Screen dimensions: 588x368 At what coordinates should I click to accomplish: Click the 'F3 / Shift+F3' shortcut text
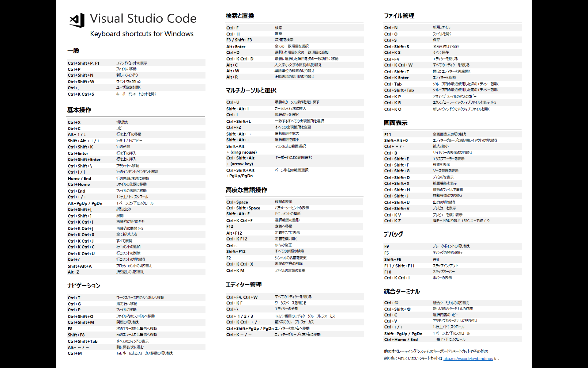point(239,40)
